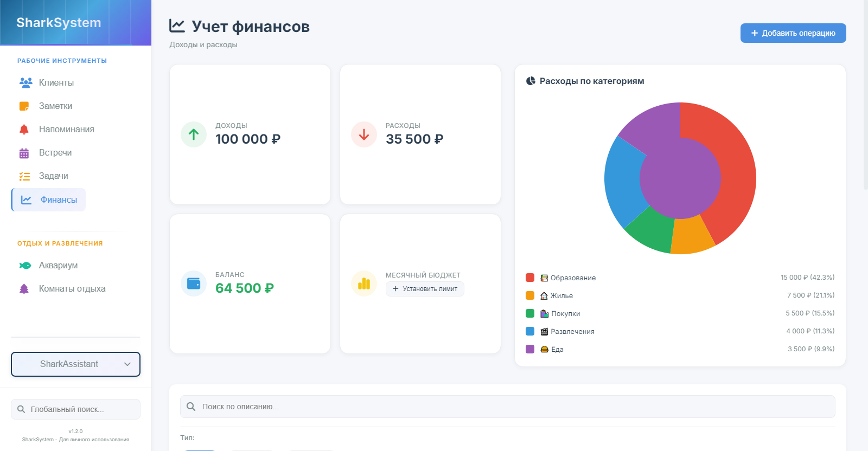Click the Встречи calendar icon

24,153
